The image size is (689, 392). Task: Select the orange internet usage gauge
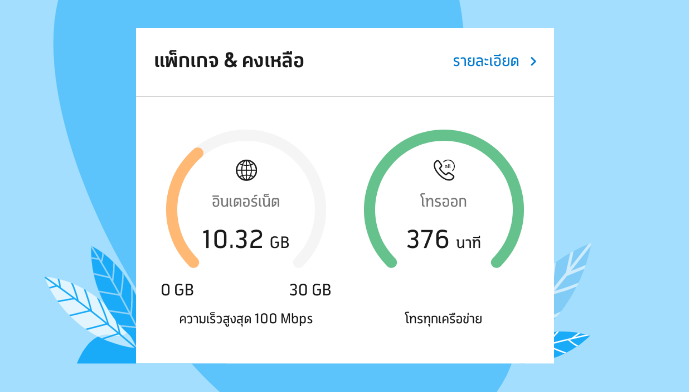click(180, 207)
